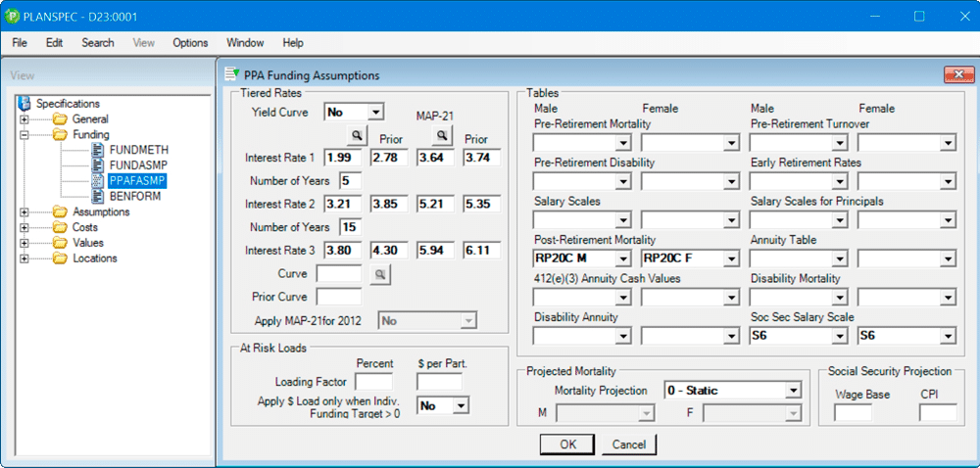Expand the Costs tree node
Viewport: 980px width, 468px height.
pyautogui.click(x=24, y=228)
